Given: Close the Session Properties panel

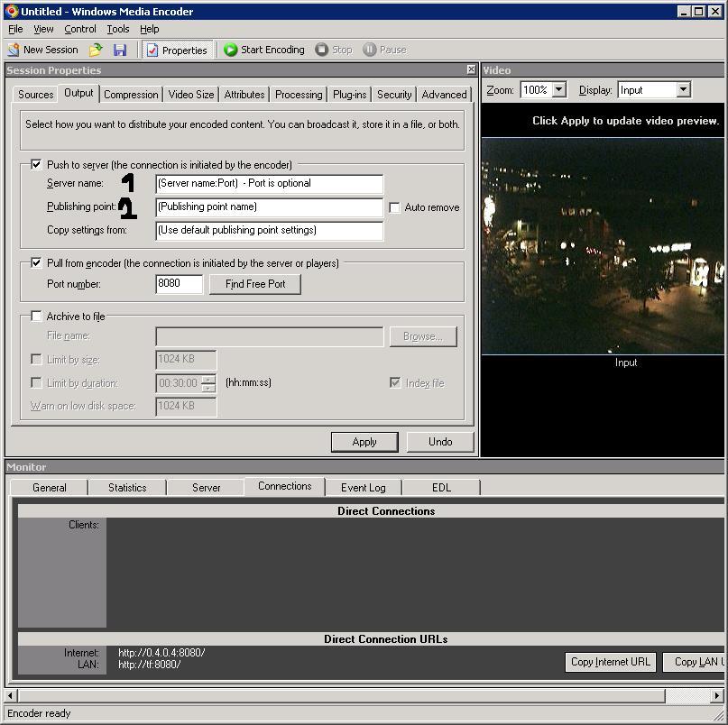Looking at the screenshot, I should (471, 69).
